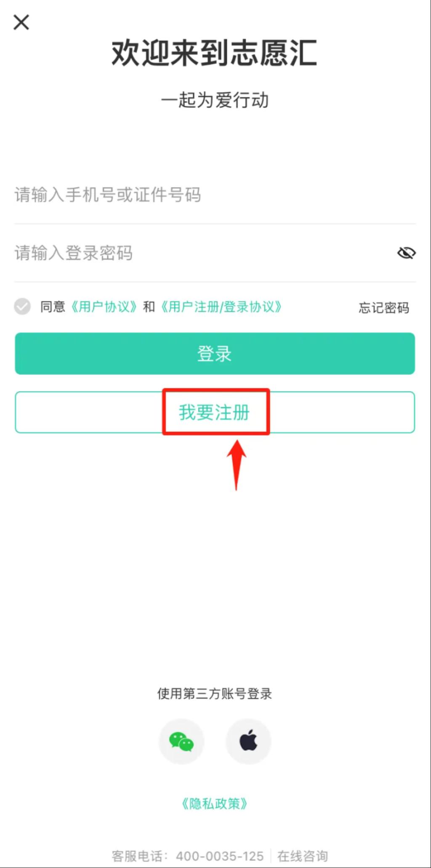Tap 忘记密码 to reset your password
The image size is (431, 868).
click(x=384, y=308)
